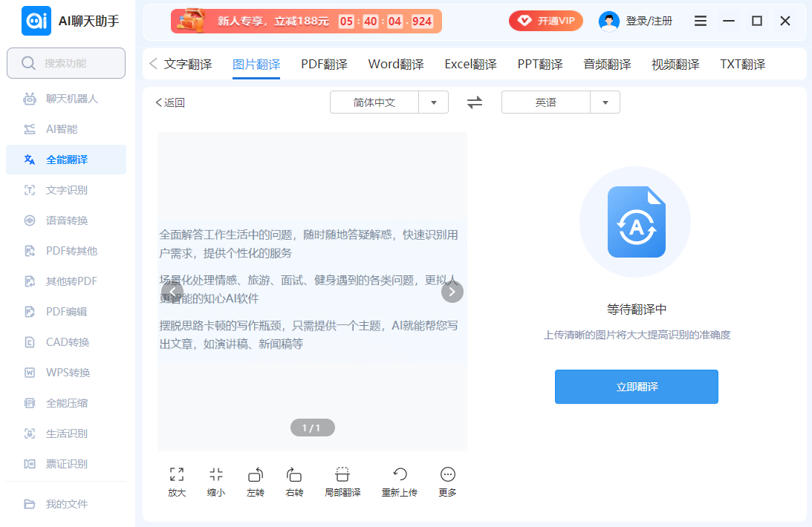812x527 pixels.
Task: Expand the 简体中文 source language dropdown
Action: click(x=433, y=102)
